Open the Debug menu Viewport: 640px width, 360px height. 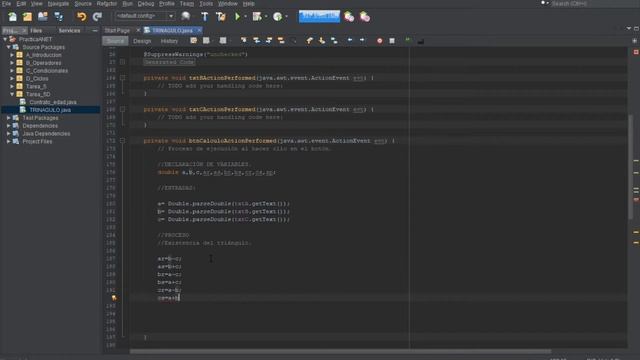pyautogui.click(x=146, y=3)
